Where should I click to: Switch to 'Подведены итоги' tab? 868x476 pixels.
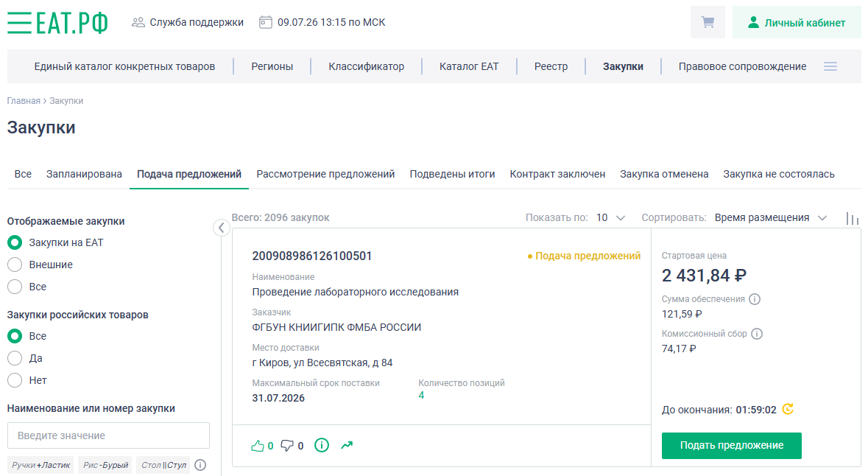(452, 174)
